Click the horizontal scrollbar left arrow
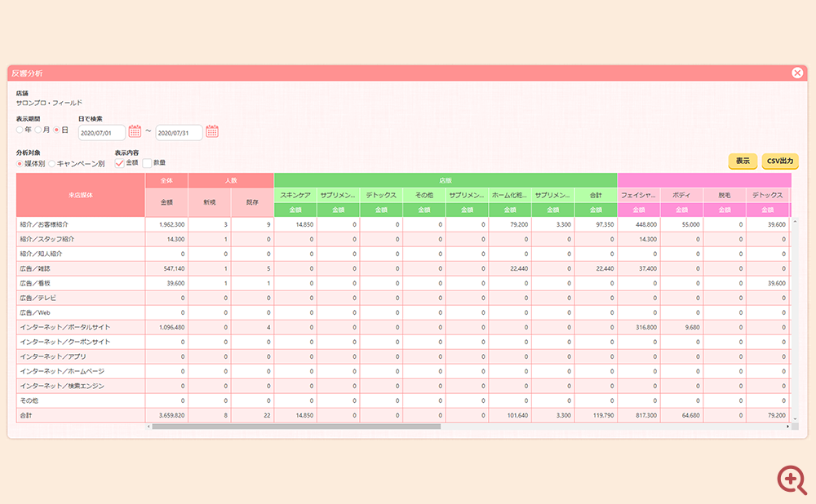 [149, 427]
